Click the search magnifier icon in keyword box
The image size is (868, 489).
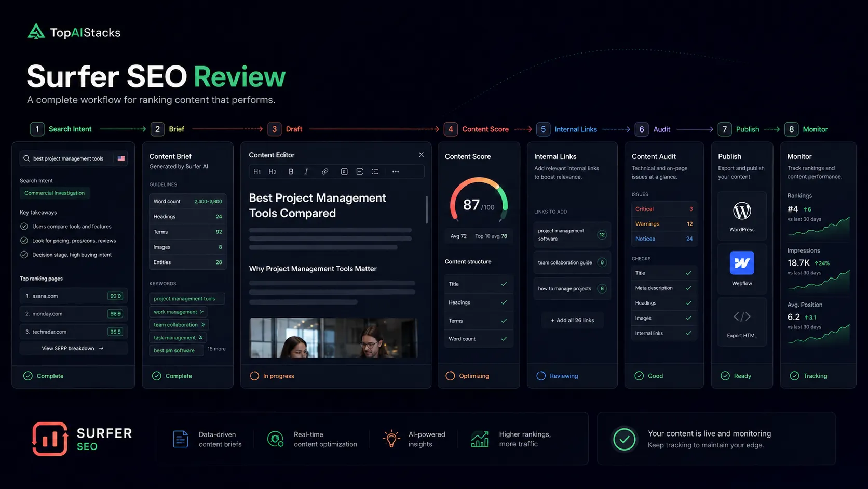tap(26, 158)
